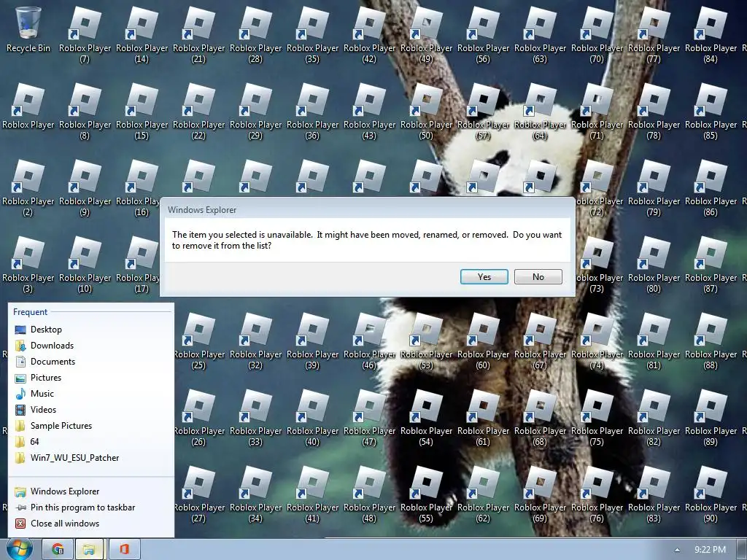Select Roblox Player (22) shortcut
Image resolution: width=747 pixels, height=560 pixels.
click(198, 111)
